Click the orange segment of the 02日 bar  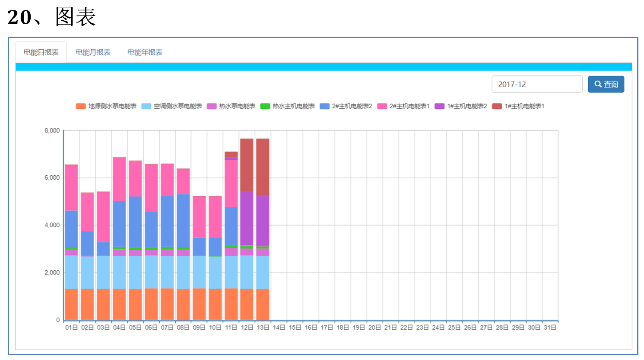point(87,304)
